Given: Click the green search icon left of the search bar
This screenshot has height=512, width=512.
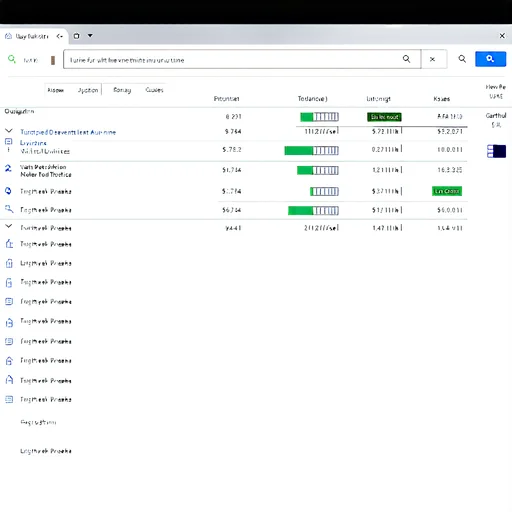Looking at the screenshot, I should [12, 59].
